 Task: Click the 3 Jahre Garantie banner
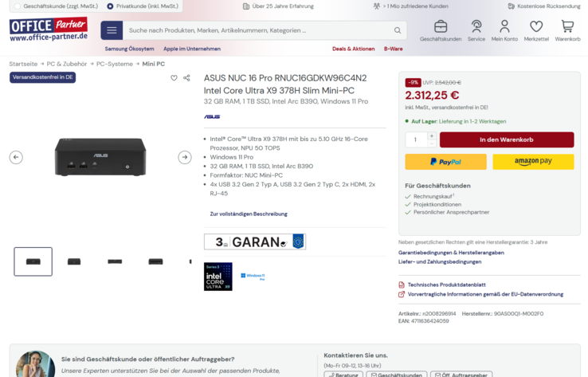click(x=255, y=242)
